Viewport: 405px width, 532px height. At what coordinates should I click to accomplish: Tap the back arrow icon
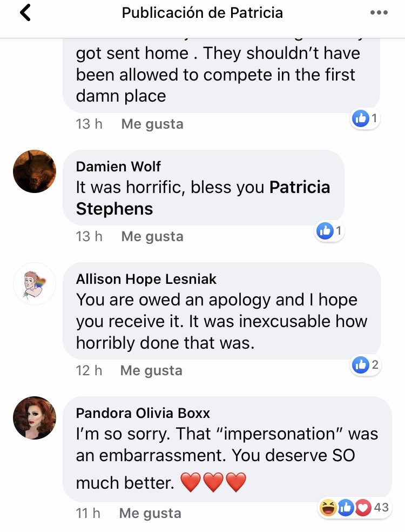(25, 13)
